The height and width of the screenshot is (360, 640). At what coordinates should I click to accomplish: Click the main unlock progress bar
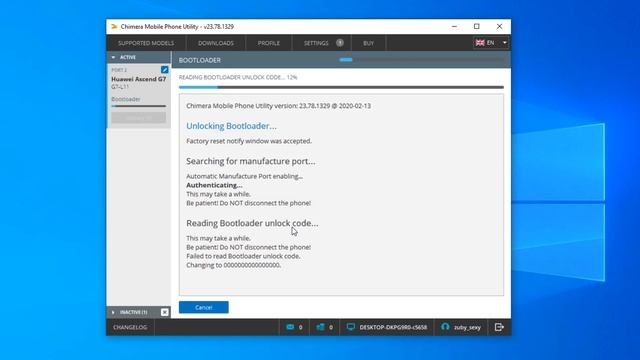tap(341, 87)
